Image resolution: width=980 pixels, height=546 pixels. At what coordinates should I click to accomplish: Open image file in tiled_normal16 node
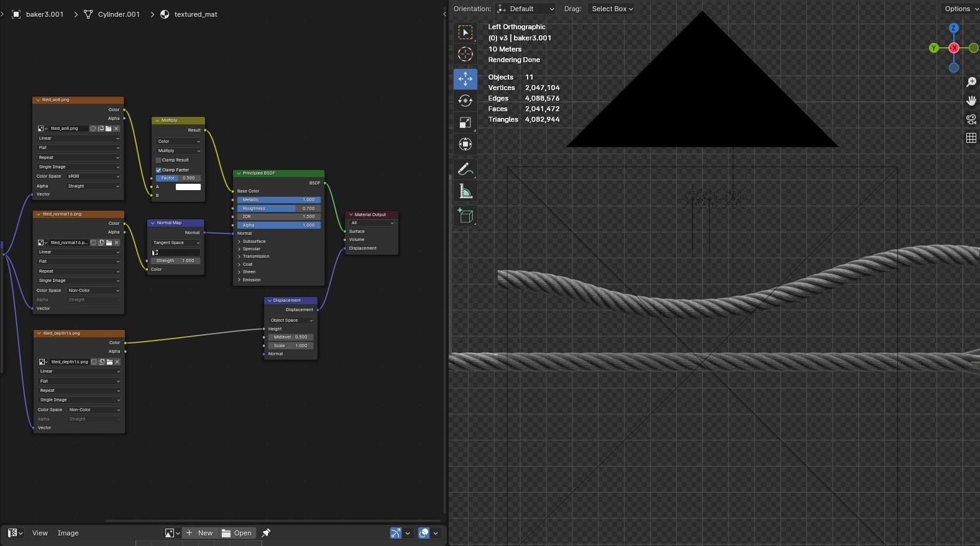(109, 243)
